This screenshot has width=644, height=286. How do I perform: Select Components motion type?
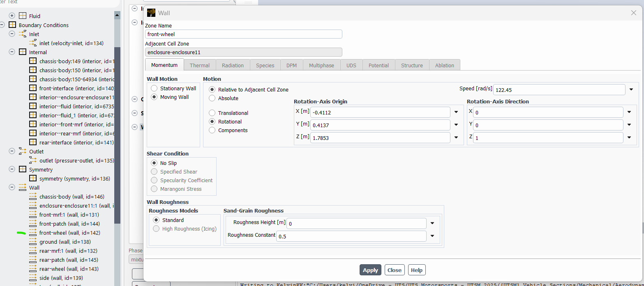[212, 130]
